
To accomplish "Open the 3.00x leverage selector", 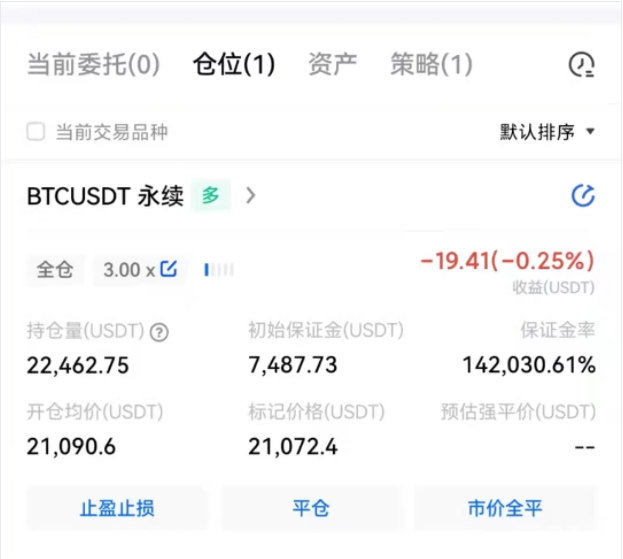I will click(128, 269).
